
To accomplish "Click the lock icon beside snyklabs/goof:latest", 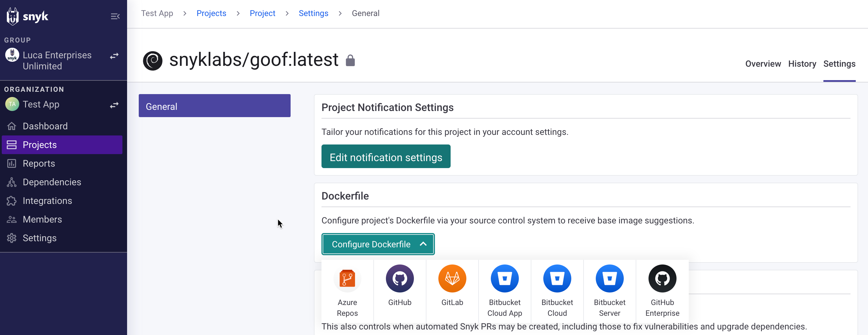I will pyautogui.click(x=350, y=60).
